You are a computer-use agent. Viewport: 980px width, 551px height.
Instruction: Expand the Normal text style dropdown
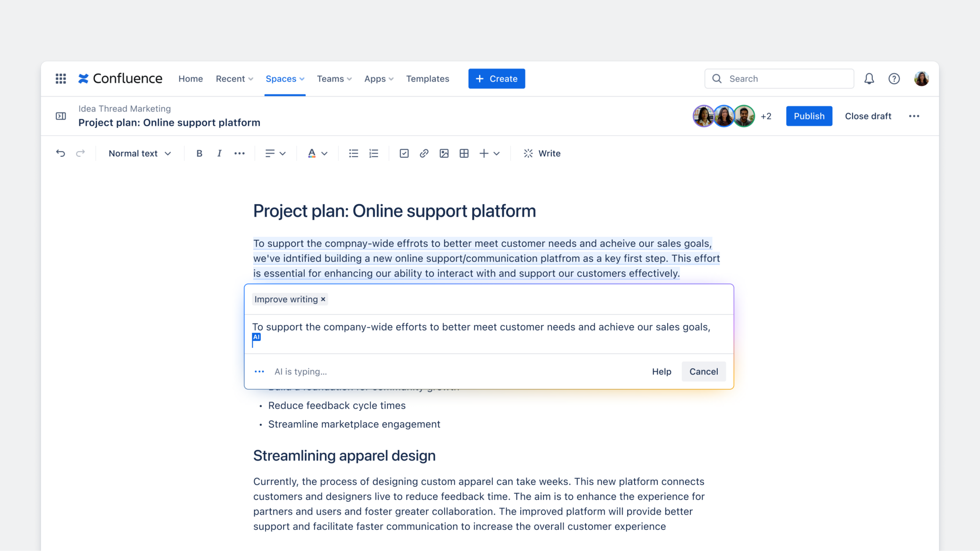click(139, 154)
